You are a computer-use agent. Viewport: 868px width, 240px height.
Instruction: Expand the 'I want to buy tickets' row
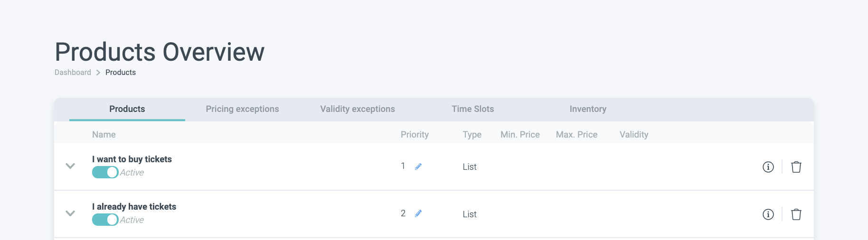point(70,166)
